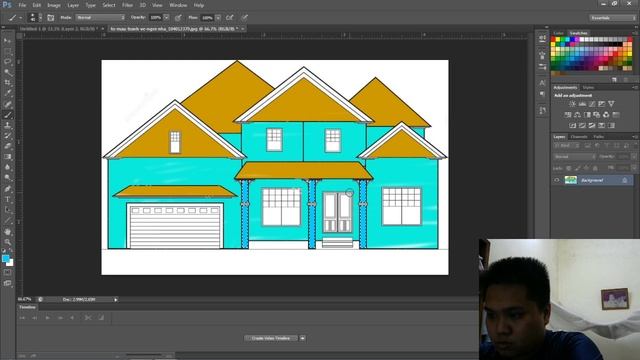
Task: Select the Brush tool in the toolbox
Action: coord(7,115)
